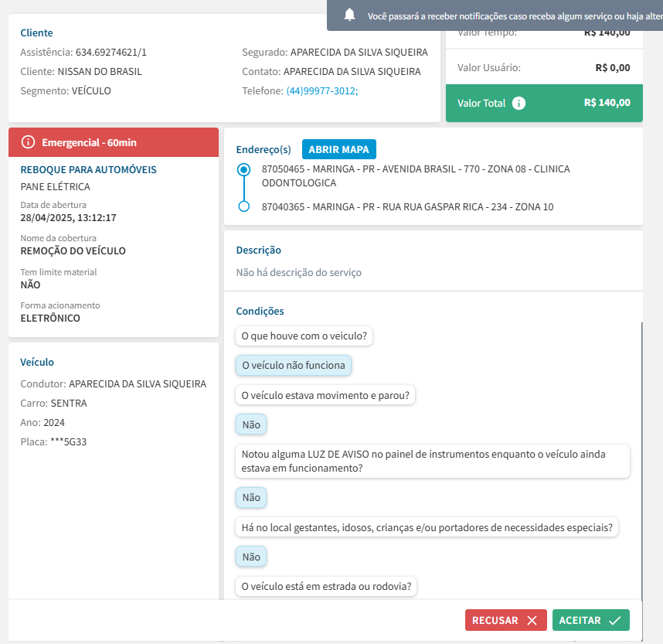The image size is (663, 644).
Task: Click 'Não' under 'estava movimento e parou'
Action: tap(251, 424)
